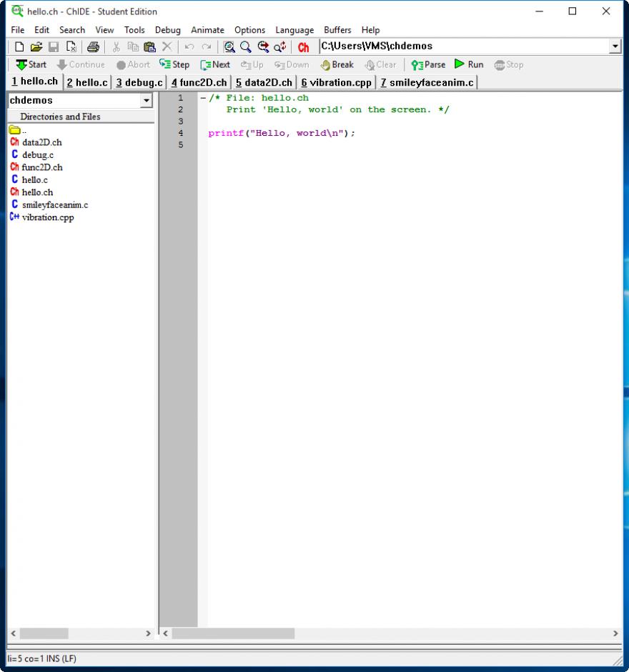
Task: Click the plain magnifying glass icon
Action: click(x=246, y=46)
